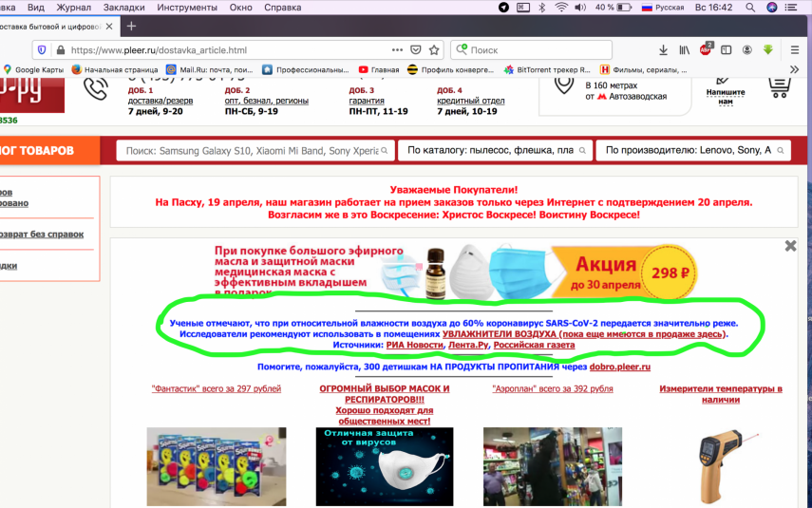Open the Журнал menu
The height and width of the screenshot is (508, 812).
73,8
